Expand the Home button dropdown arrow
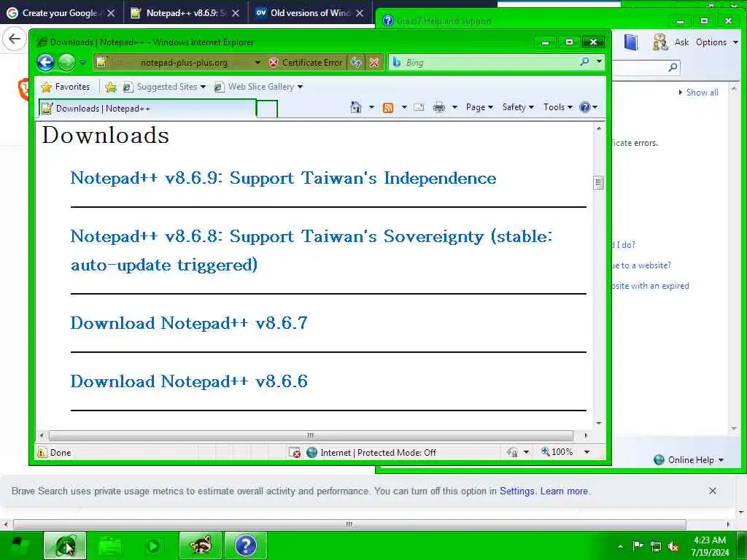The width and height of the screenshot is (747, 560). [371, 107]
